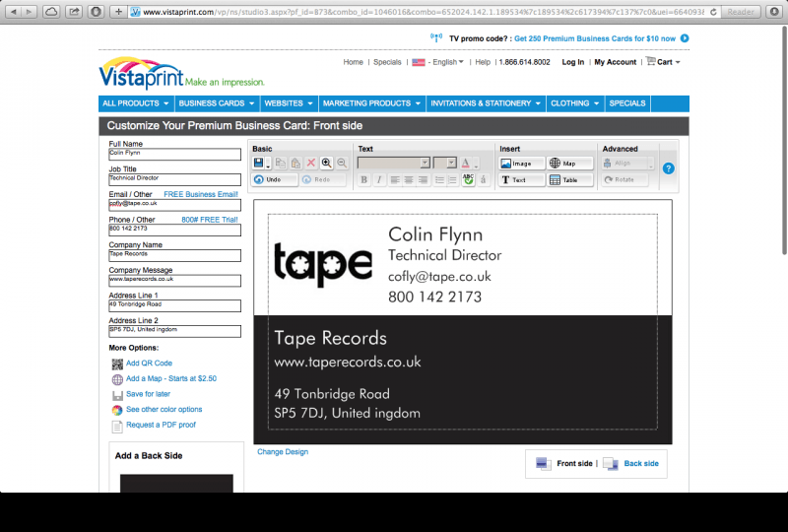Click the Zoom In magnifier icon
788x532 pixels.
point(327,163)
